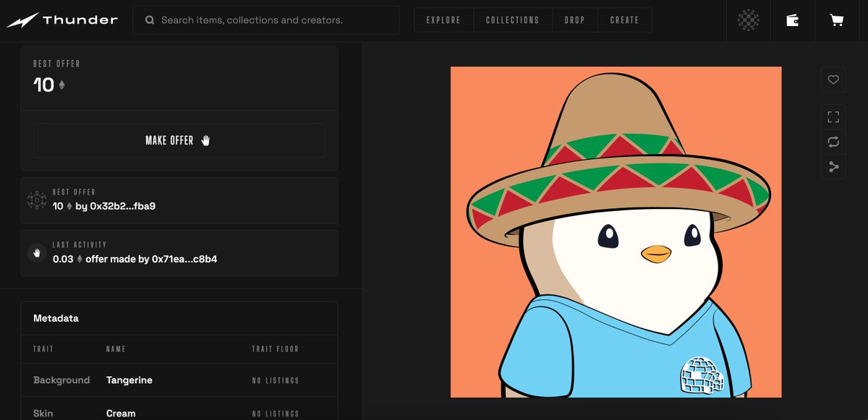The image size is (868, 420).
Task: Click the best offer bidder avatar
Action: coord(37,200)
